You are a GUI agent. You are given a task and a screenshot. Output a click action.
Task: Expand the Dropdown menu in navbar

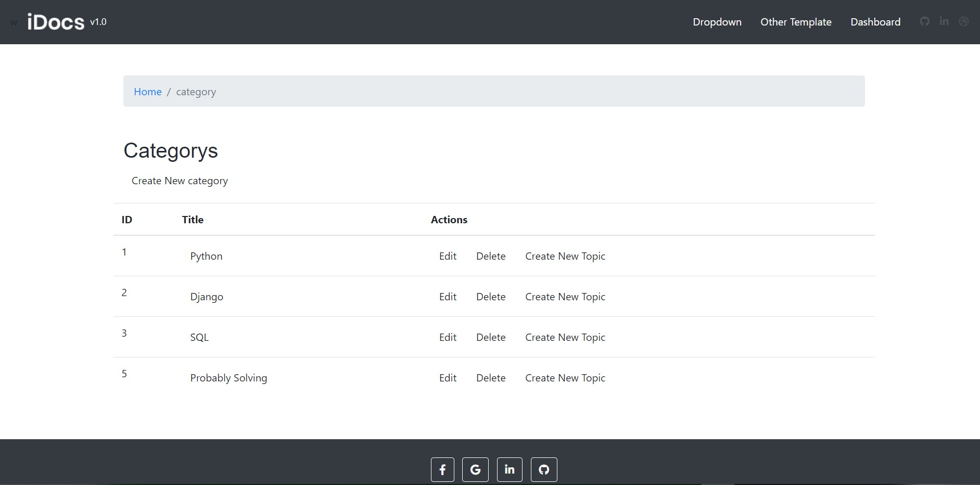[x=717, y=22]
